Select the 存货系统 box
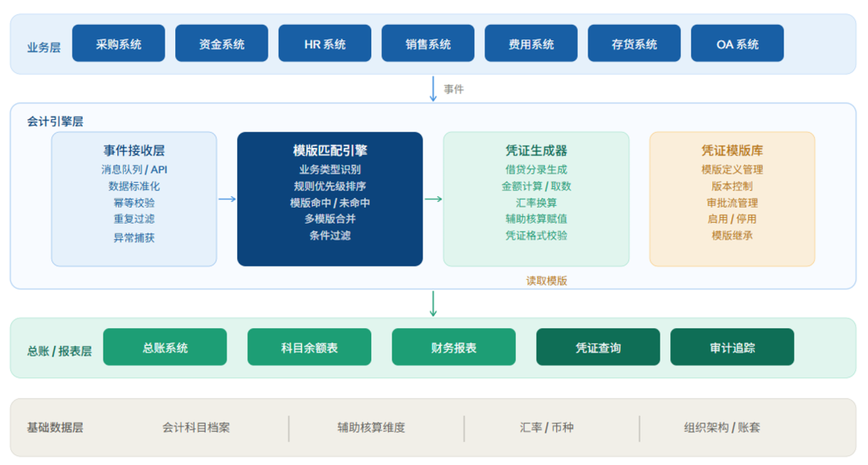The height and width of the screenshot is (465, 868). (x=634, y=43)
